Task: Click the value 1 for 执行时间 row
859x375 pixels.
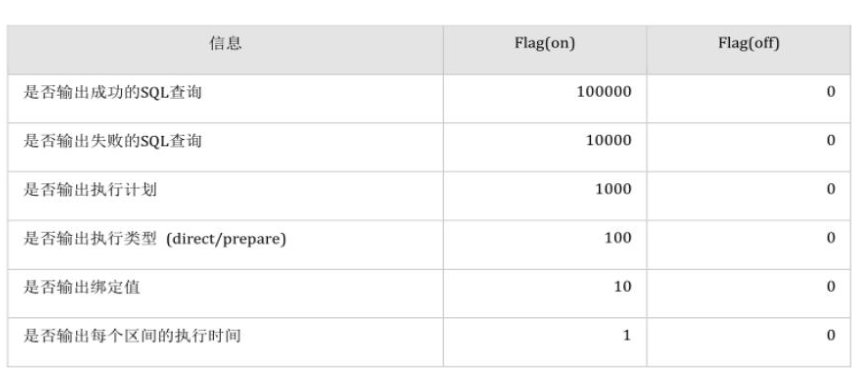Action: pos(627,336)
